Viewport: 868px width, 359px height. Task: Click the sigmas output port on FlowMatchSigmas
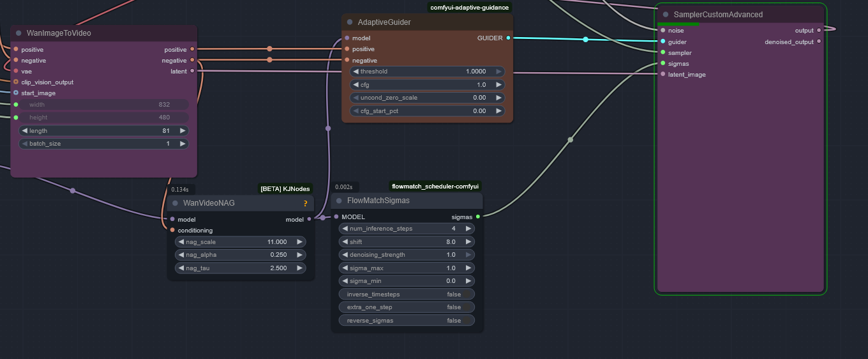(x=478, y=217)
